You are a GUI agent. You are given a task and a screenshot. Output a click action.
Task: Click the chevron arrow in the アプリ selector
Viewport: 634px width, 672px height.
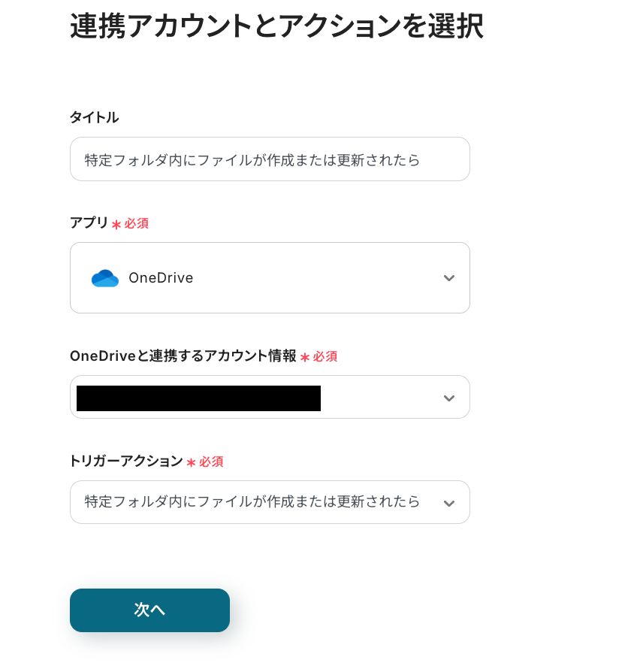pyautogui.click(x=449, y=278)
